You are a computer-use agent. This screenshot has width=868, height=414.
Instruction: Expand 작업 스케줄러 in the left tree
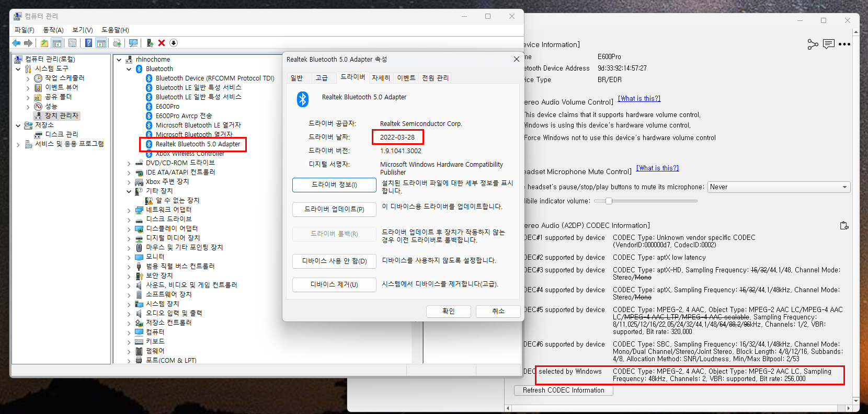tap(28, 79)
